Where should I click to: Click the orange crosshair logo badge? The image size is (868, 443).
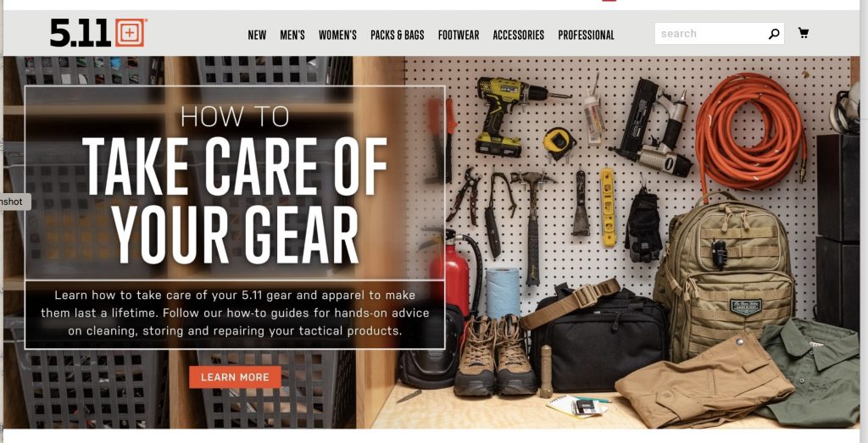(x=130, y=33)
